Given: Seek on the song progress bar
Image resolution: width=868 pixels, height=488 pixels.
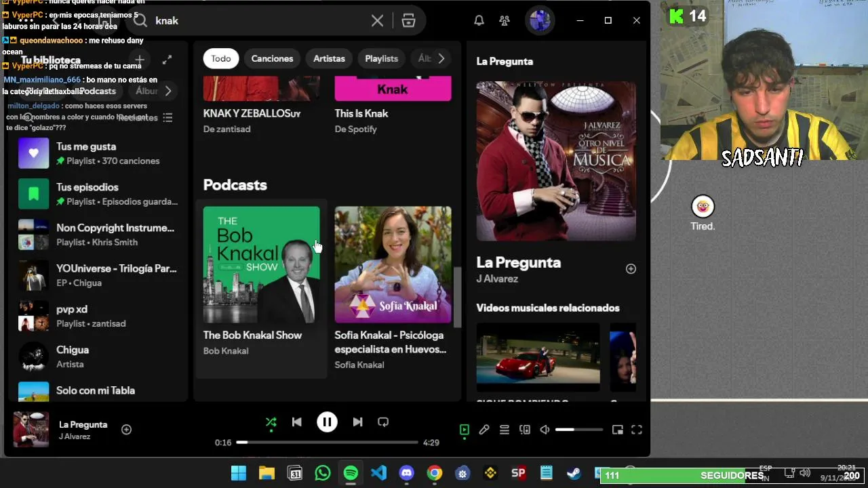Looking at the screenshot, I should tap(327, 442).
